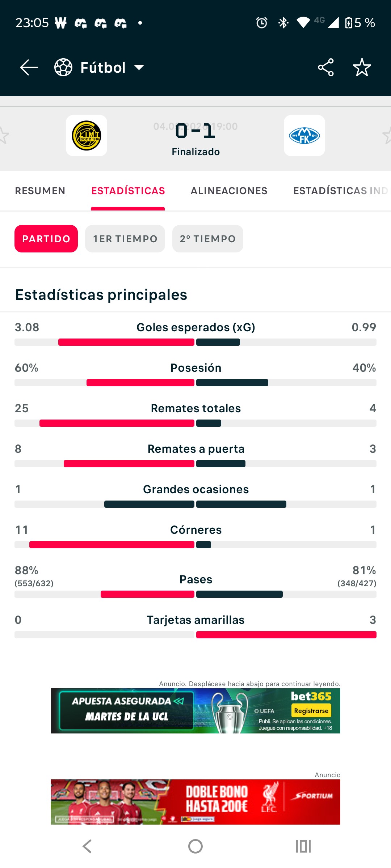Open the Molde FK team logo
This screenshot has height=868, width=391.
tap(304, 136)
